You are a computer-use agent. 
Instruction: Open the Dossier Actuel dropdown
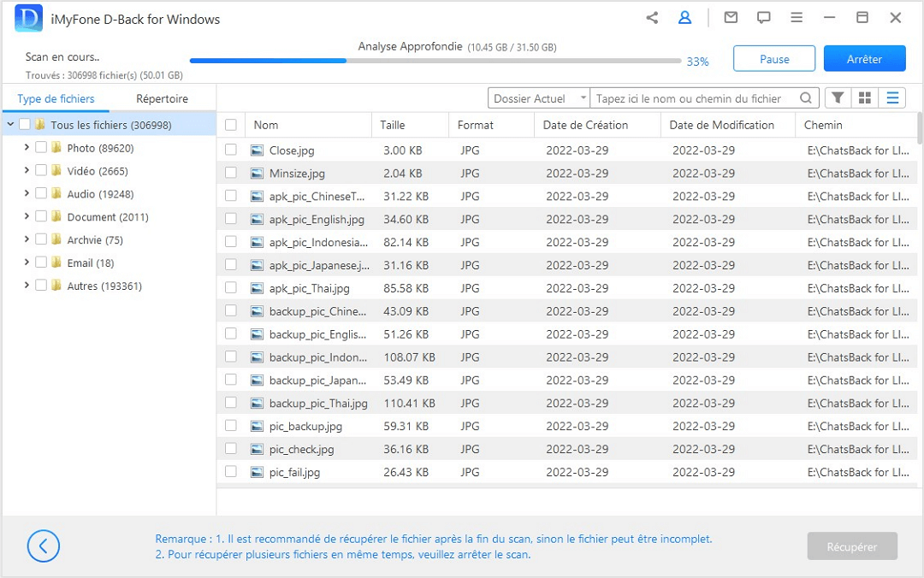(538, 98)
